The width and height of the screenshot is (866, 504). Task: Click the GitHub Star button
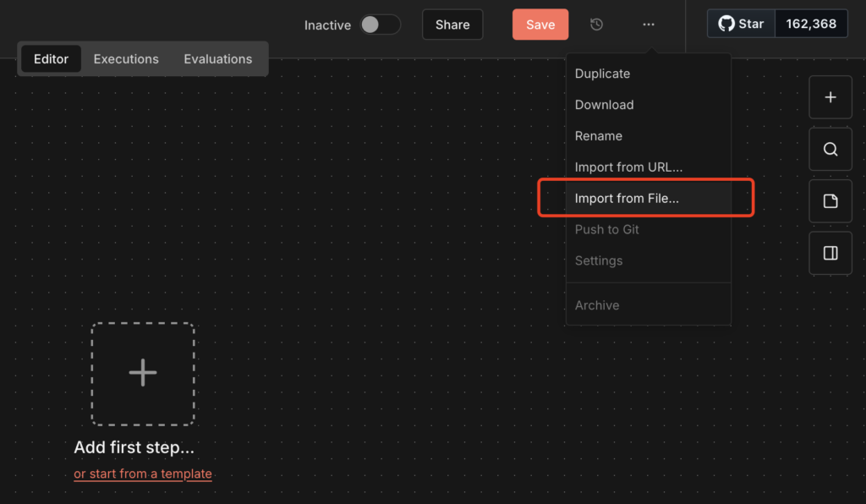(741, 24)
